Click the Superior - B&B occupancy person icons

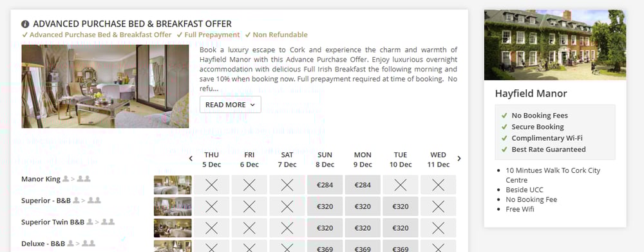tap(86, 201)
